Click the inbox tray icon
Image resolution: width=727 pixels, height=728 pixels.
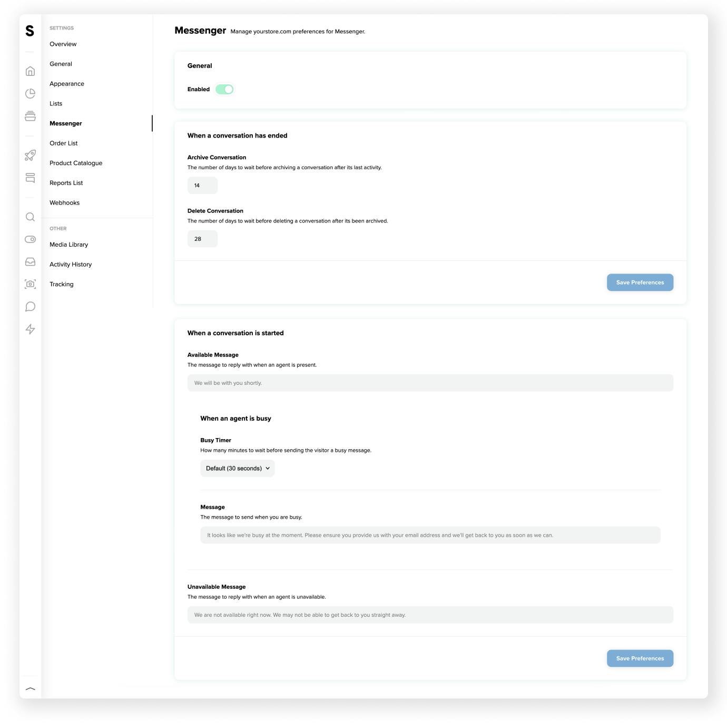pos(31,262)
